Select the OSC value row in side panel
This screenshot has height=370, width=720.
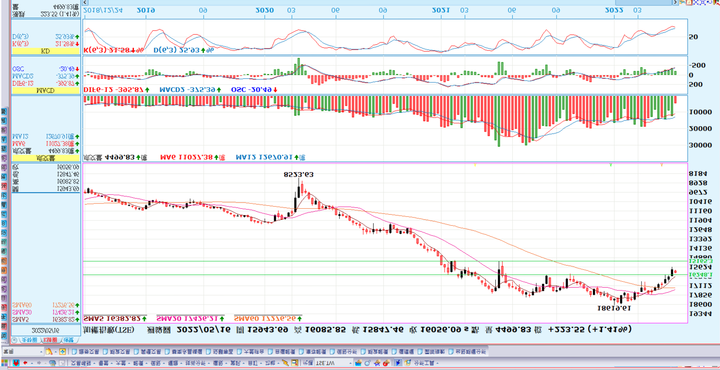click(x=45, y=69)
